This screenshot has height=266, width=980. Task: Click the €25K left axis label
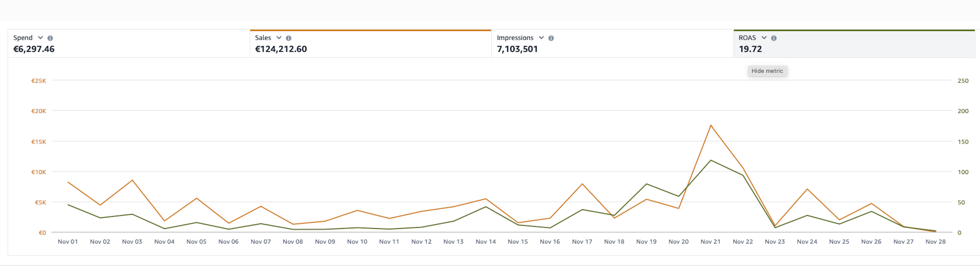point(38,81)
